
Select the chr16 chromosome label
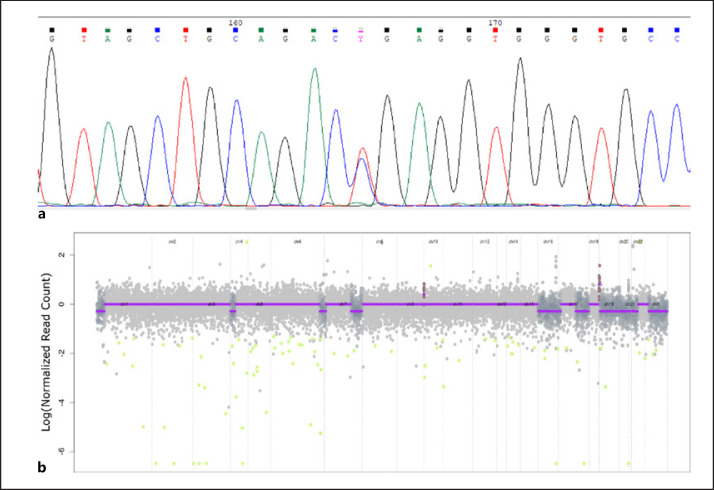click(547, 242)
